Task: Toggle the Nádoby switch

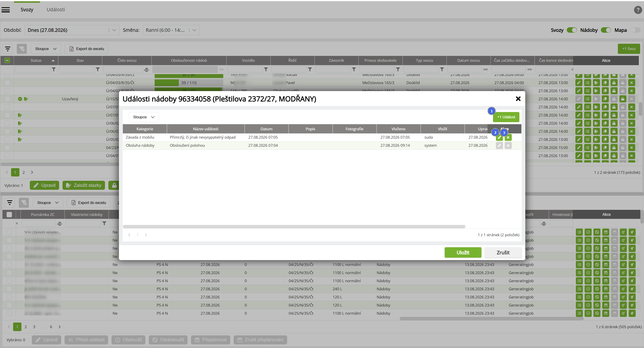Action: (x=606, y=30)
